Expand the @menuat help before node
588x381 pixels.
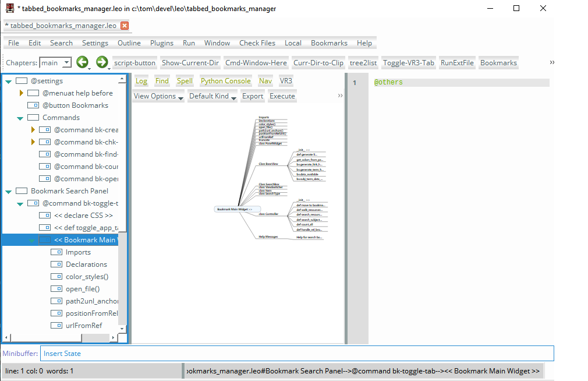[22, 93]
